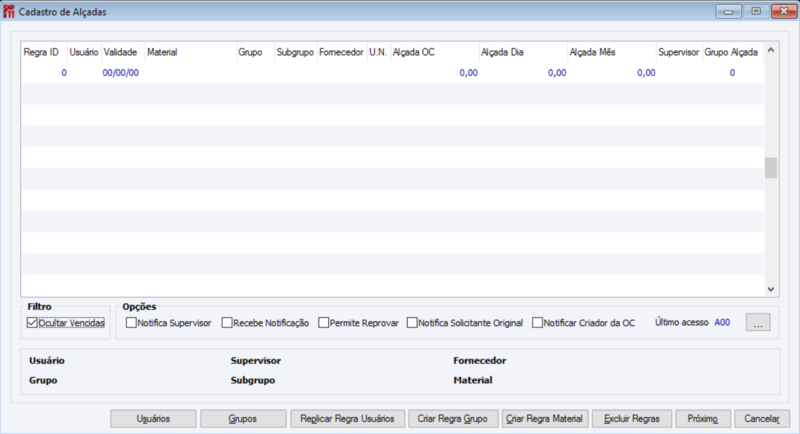Image resolution: width=800 pixels, height=434 pixels.
Task: Click the vertical scrollbar thumb
Action: 771,168
